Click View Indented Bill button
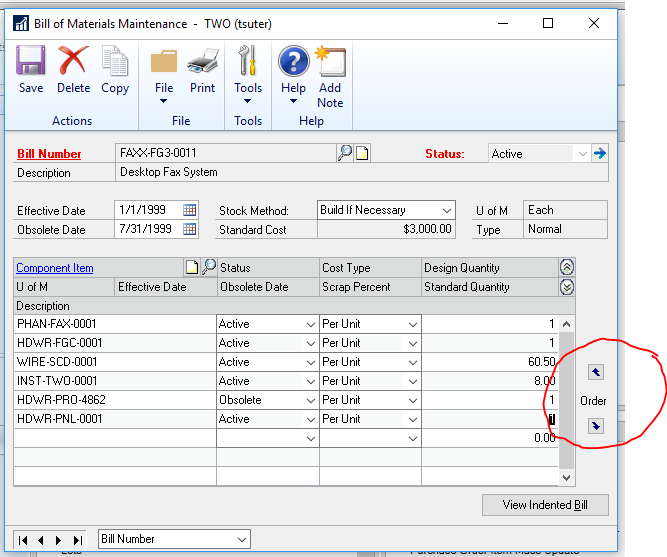667x557 pixels. pyautogui.click(x=545, y=505)
